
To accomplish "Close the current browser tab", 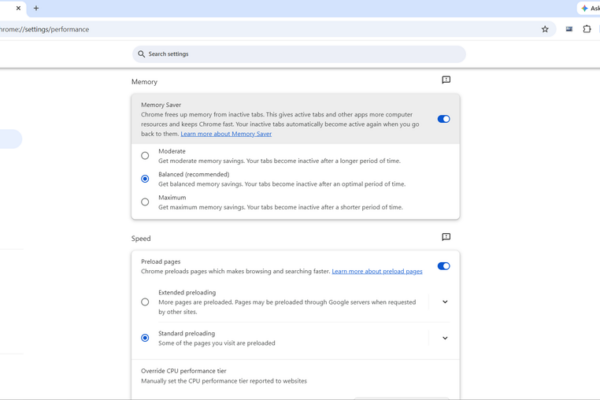I will pyautogui.click(x=18, y=8).
